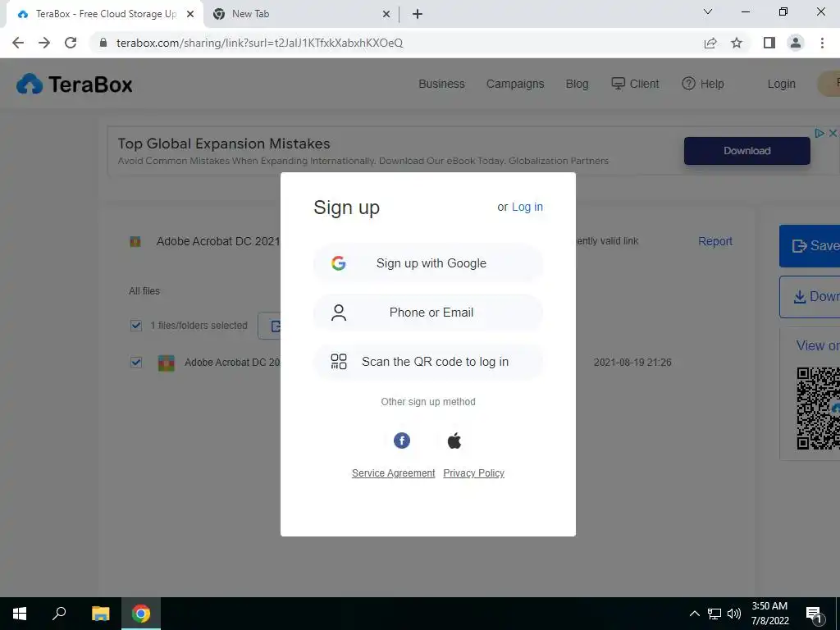Open the Chrome profile avatar
The width and height of the screenshot is (840, 630).
[x=796, y=43]
